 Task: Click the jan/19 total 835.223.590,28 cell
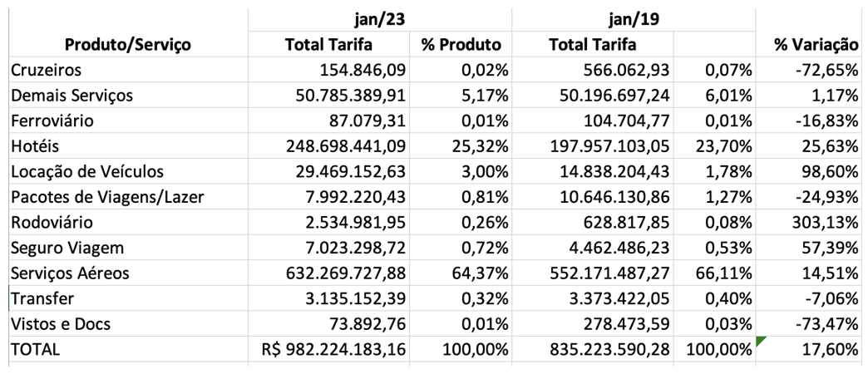pyautogui.click(x=593, y=349)
